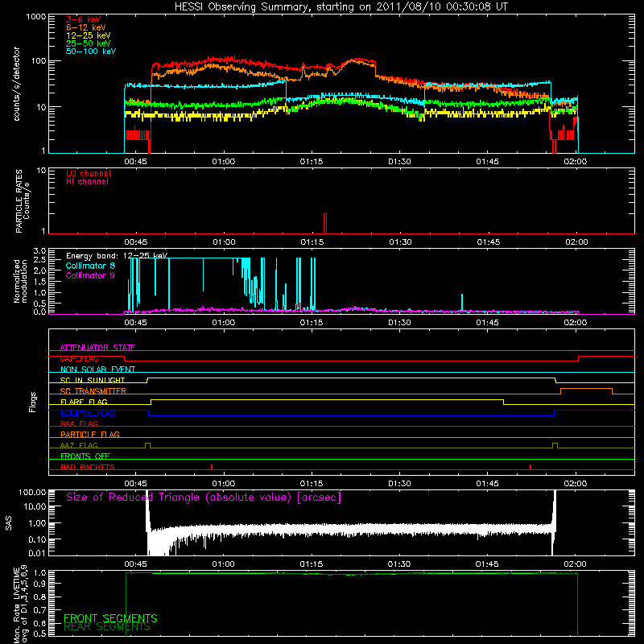
Task: Click the GAP_FLAG label
Action: coord(79,358)
